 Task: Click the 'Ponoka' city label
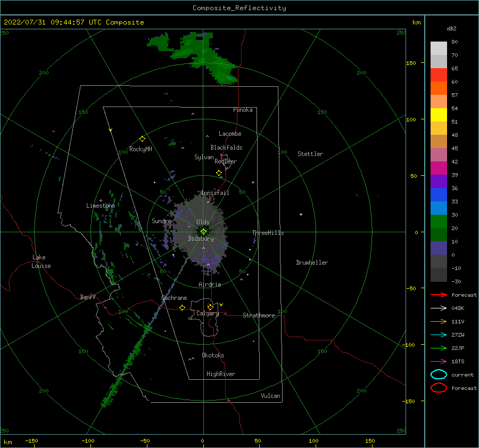(x=243, y=110)
